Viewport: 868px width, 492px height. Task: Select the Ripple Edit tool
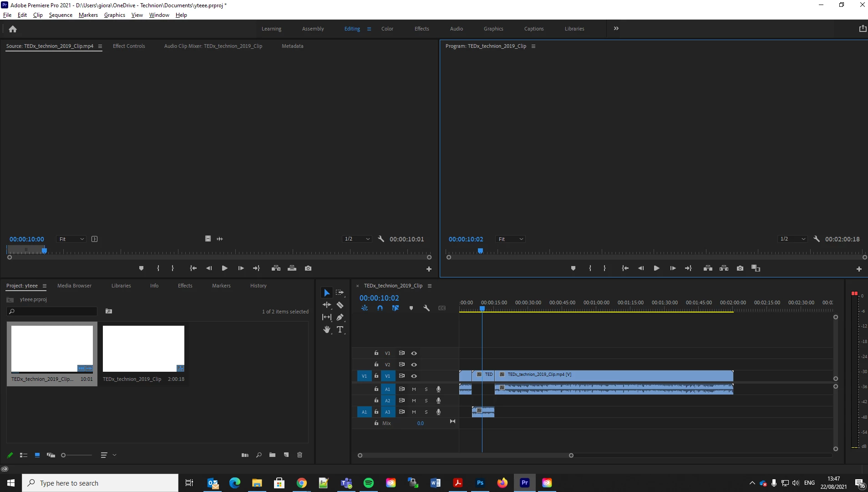327,305
